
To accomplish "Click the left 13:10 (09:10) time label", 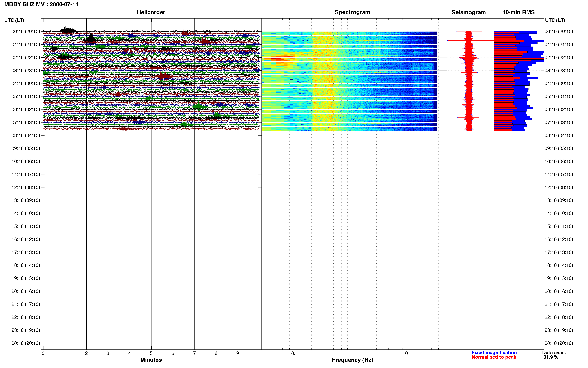I will [x=26, y=200].
